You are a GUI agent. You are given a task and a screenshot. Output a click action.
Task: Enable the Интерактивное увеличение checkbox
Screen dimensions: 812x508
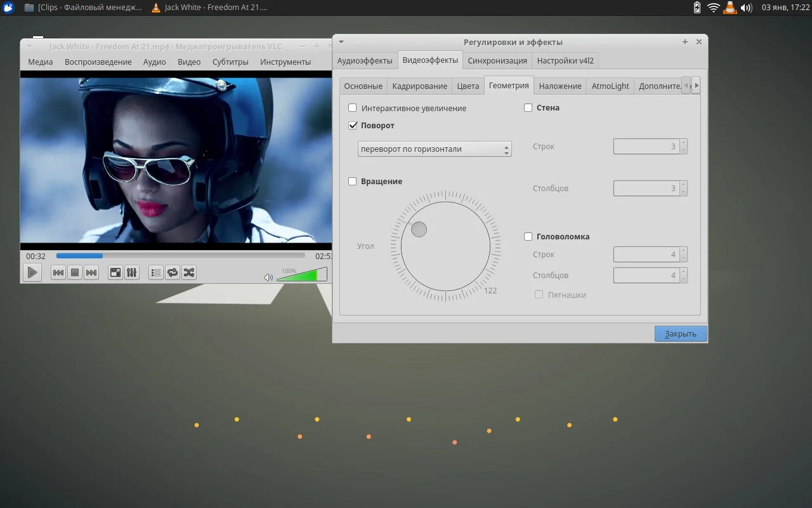[x=353, y=108]
